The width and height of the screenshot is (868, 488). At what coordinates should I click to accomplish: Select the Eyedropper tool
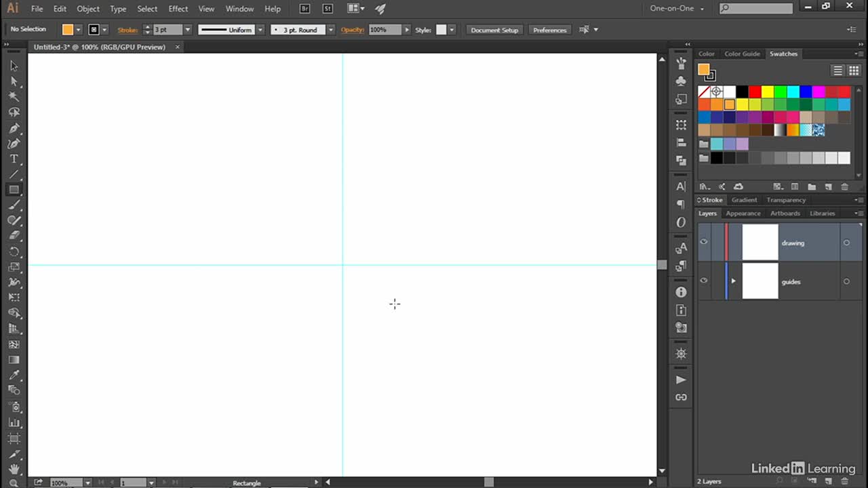click(14, 375)
